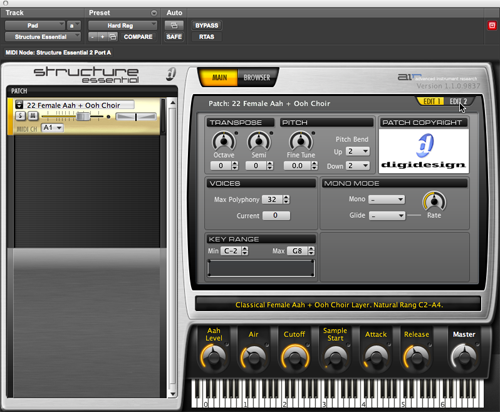Switch to the BROWSER tab

(257, 77)
